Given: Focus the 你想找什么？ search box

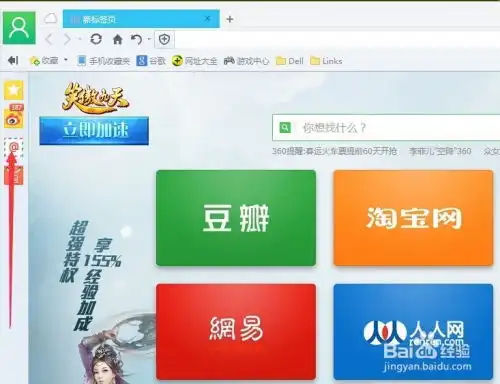Looking at the screenshot, I should click(x=386, y=127).
